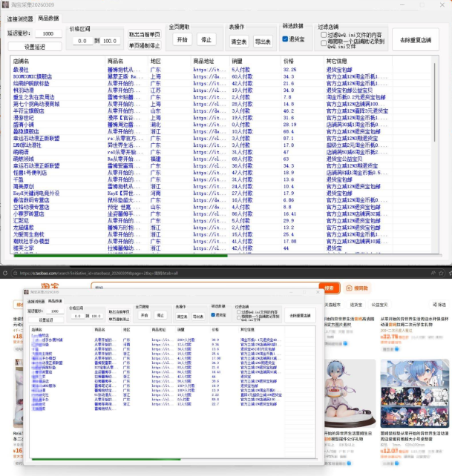Screen dimensions: 452x476
Task: Click the app icon in large window title bar
Action: pos(5,4)
